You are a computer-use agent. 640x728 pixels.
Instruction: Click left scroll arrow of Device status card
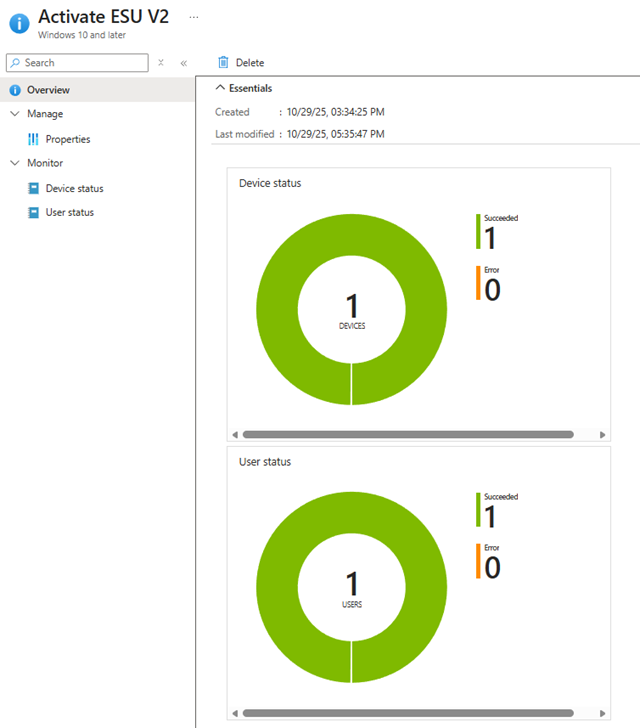(x=235, y=435)
